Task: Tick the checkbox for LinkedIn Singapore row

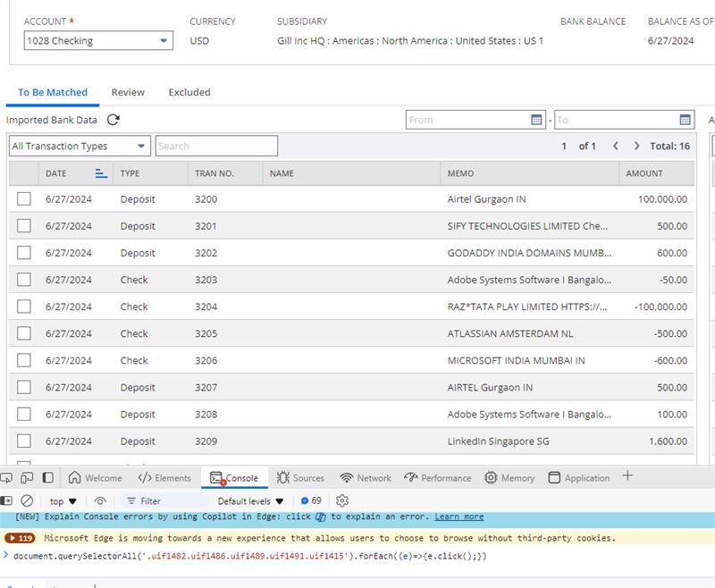Action: click(x=24, y=441)
